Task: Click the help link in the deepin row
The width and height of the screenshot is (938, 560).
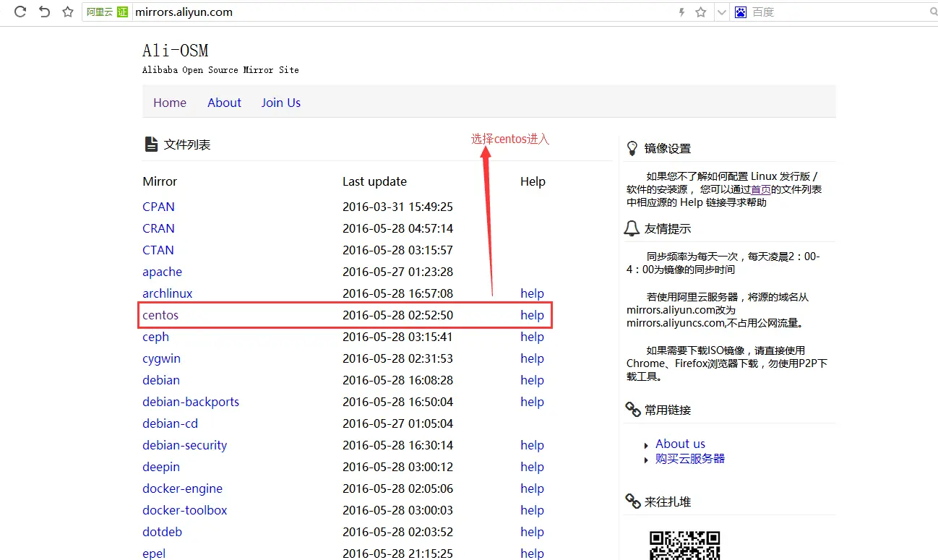Action: (532, 467)
